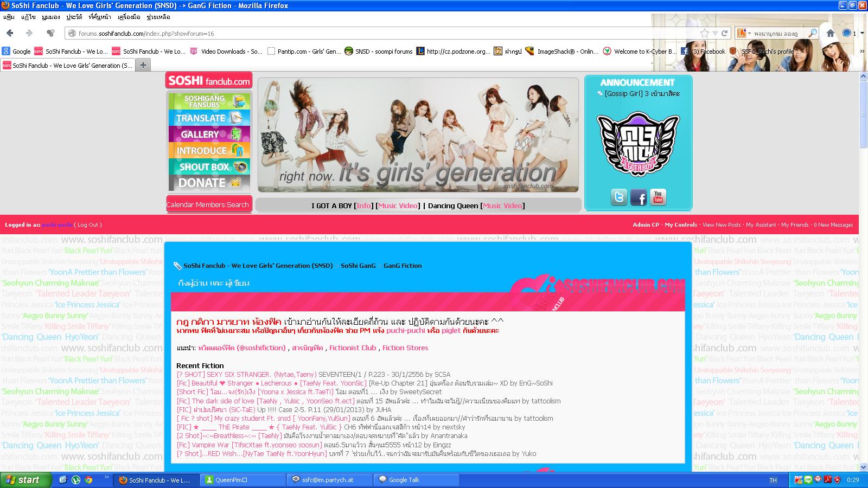Viewport: 868px width, 488px height.
Task: Open the SoShi GanG breadcrumb link
Action: click(358, 266)
